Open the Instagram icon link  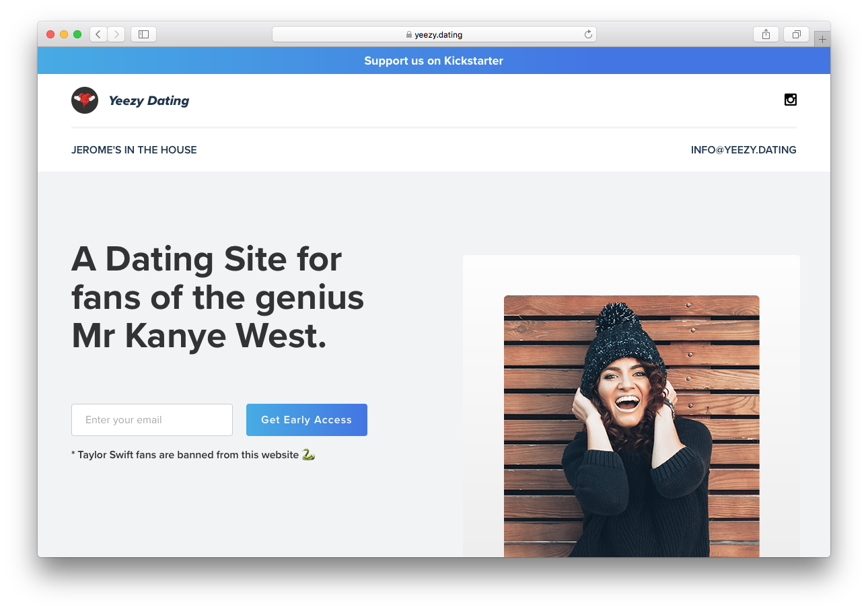click(x=791, y=100)
